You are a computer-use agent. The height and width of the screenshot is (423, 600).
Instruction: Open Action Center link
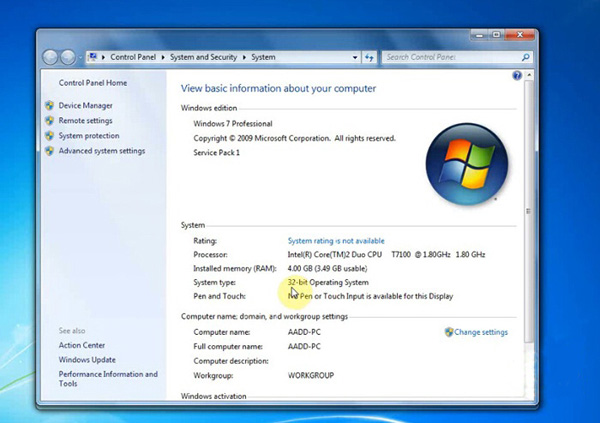82,345
